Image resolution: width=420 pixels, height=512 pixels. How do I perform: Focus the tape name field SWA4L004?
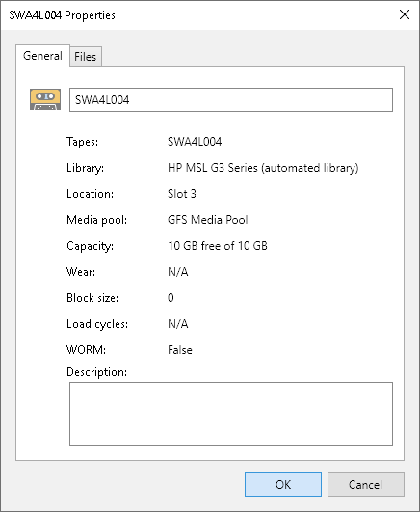[x=231, y=99]
